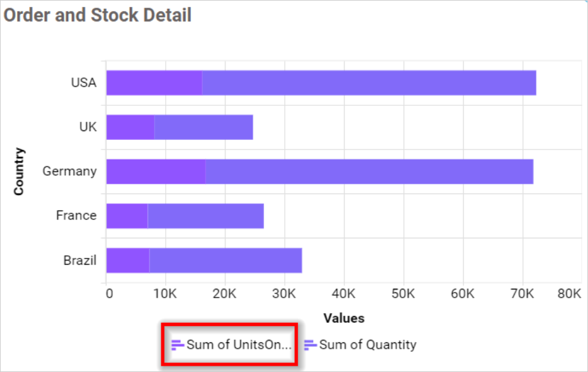This screenshot has height=372, width=588.
Task: Click the 40K axis tick label
Action: click(x=343, y=293)
